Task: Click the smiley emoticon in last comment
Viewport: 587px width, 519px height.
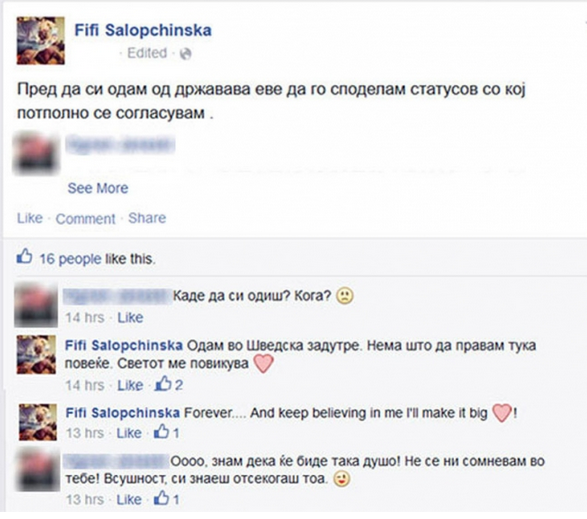Action: [x=342, y=479]
